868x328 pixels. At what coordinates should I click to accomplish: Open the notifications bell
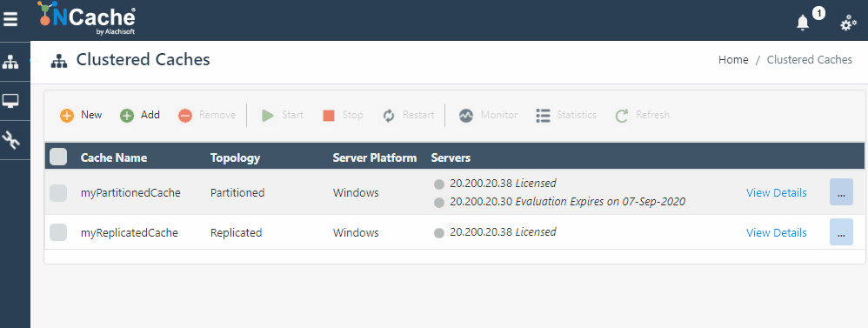[x=803, y=23]
